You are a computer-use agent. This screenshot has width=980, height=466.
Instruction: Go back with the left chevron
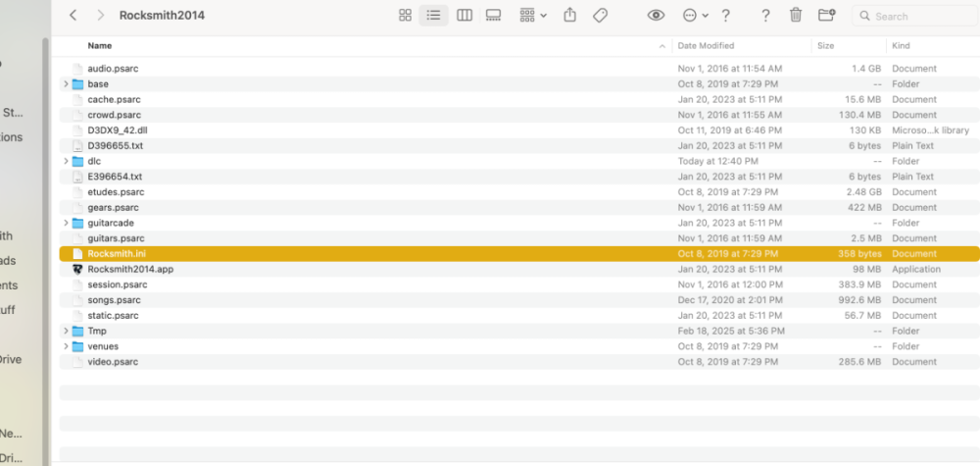(73, 16)
